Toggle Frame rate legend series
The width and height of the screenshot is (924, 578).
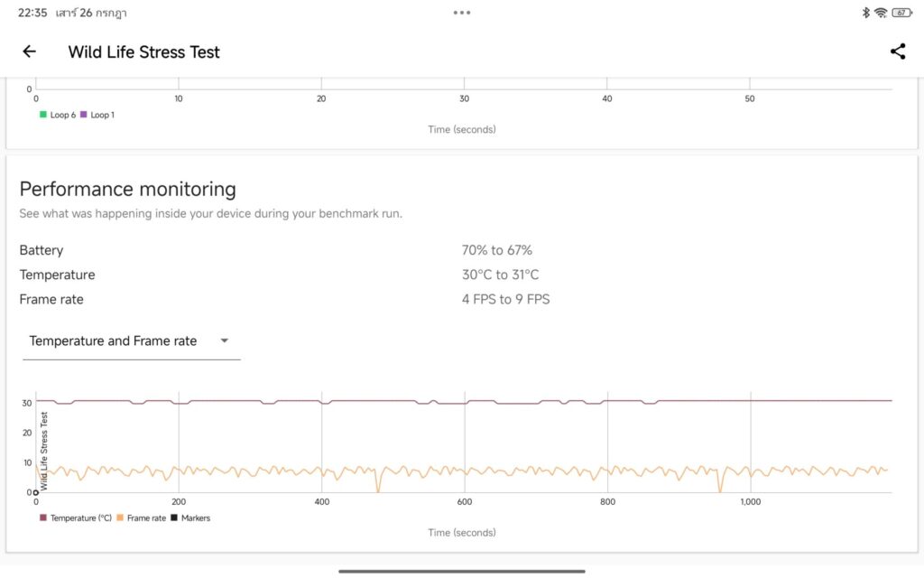(142, 517)
